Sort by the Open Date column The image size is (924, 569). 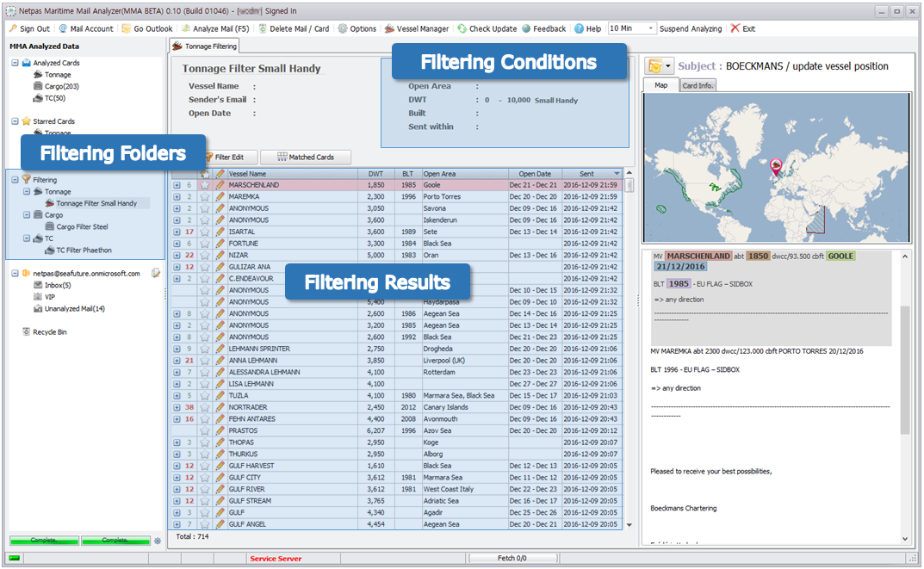point(535,174)
